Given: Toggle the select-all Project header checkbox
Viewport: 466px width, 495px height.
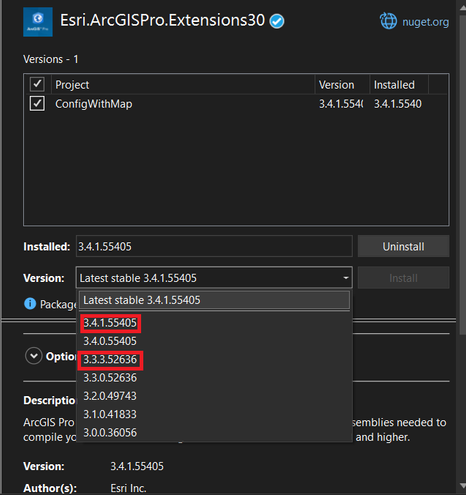Looking at the screenshot, I should coord(37,84).
